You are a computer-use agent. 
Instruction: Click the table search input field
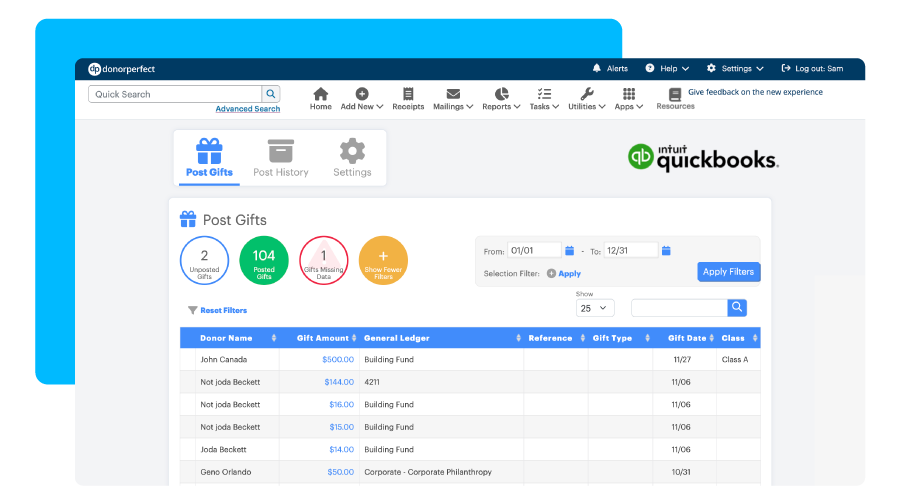(679, 308)
